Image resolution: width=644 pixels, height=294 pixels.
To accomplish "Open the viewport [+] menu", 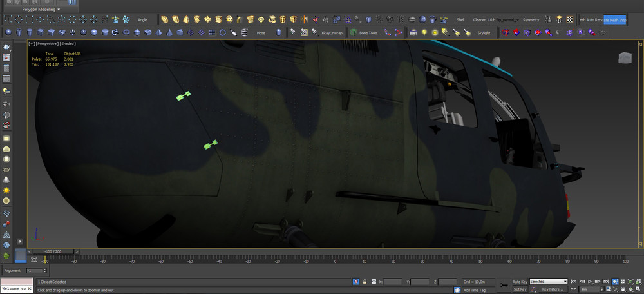I will point(30,43).
